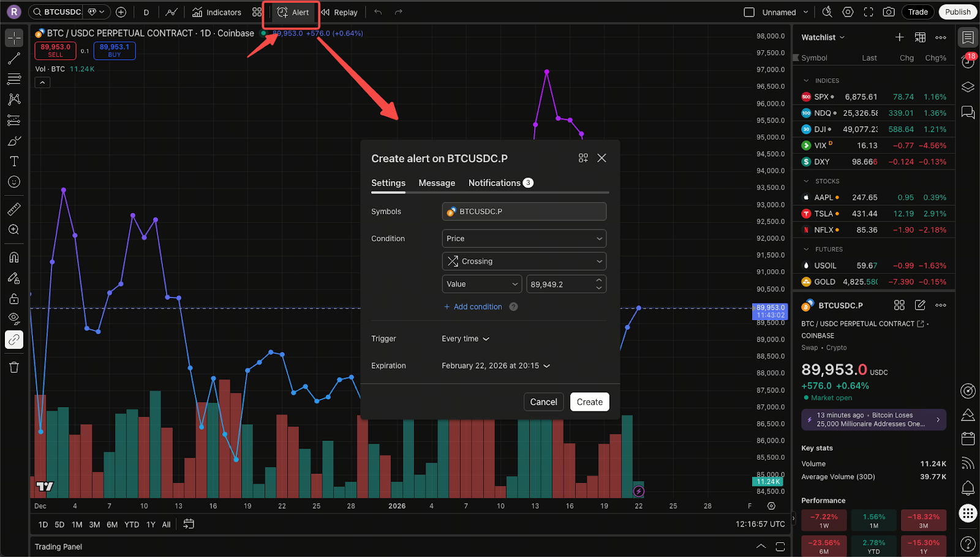Click the alert value input field

tap(560, 285)
